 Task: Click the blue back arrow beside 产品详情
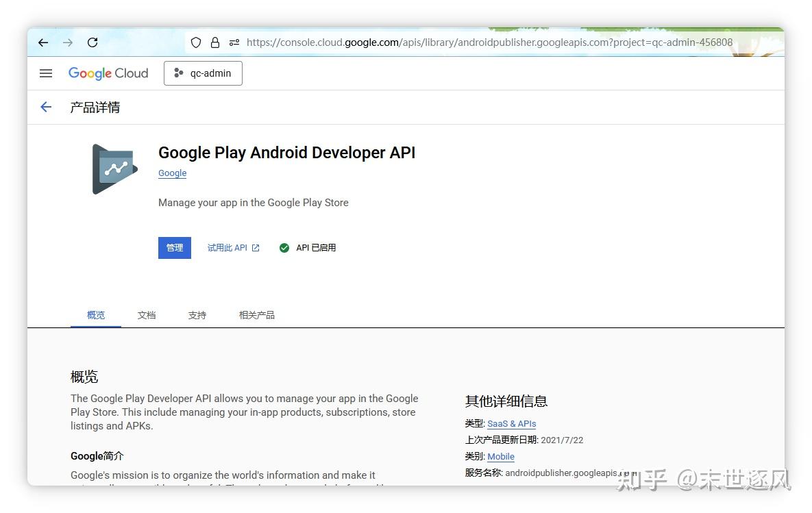pos(45,107)
